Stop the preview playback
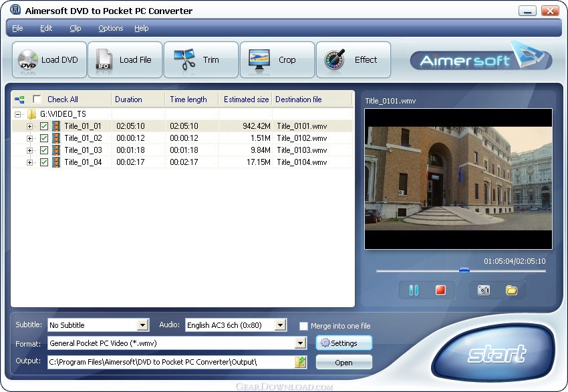Image resolution: width=568 pixels, height=392 pixels. (x=440, y=290)
